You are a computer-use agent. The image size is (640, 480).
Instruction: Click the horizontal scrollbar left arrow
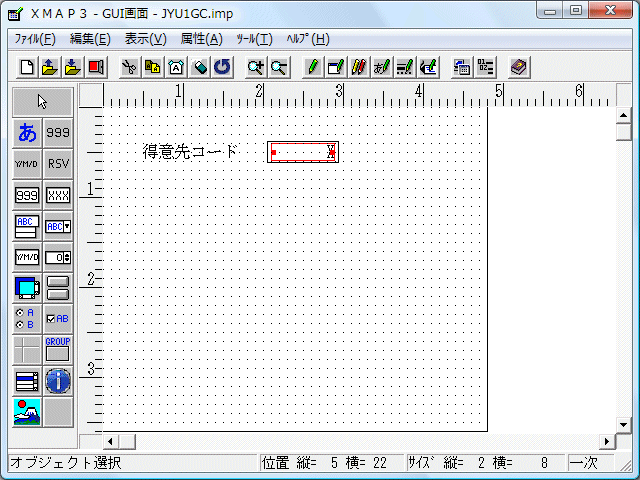coord(110,441)
